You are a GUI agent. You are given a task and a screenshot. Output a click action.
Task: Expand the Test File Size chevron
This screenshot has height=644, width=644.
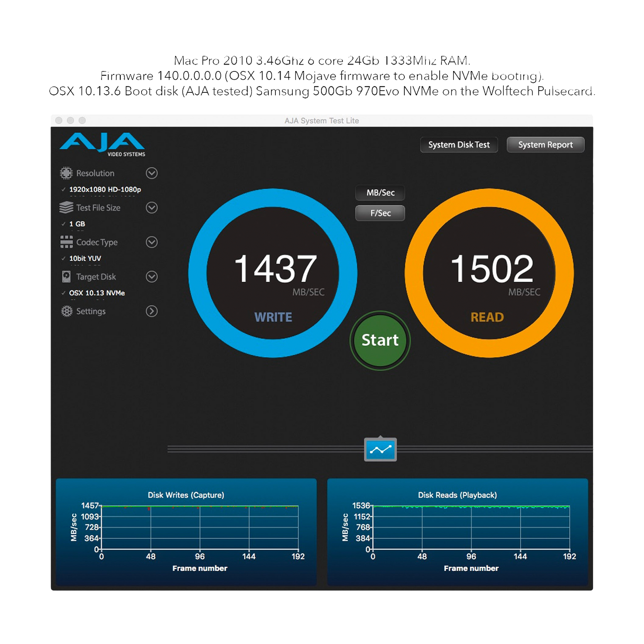tap(152, 207)
